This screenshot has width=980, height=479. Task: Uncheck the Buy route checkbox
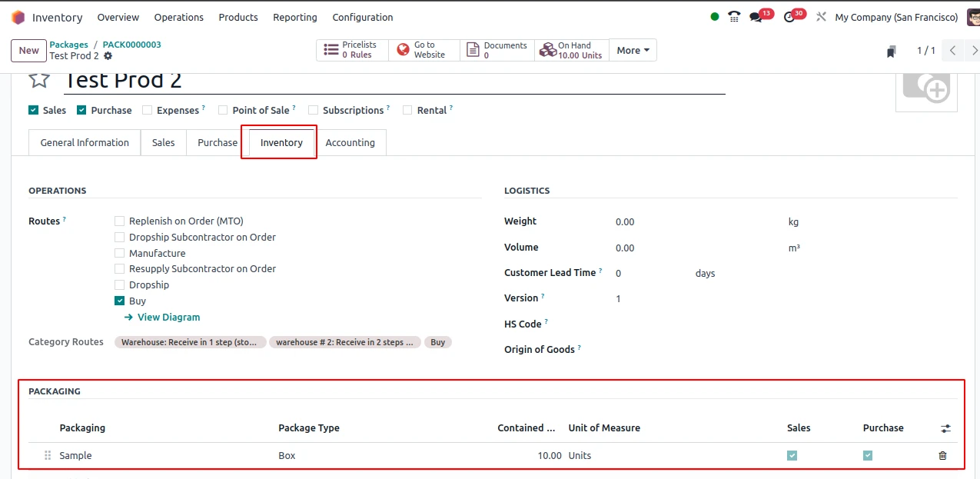pyautogui.click(x=119, y=301)
